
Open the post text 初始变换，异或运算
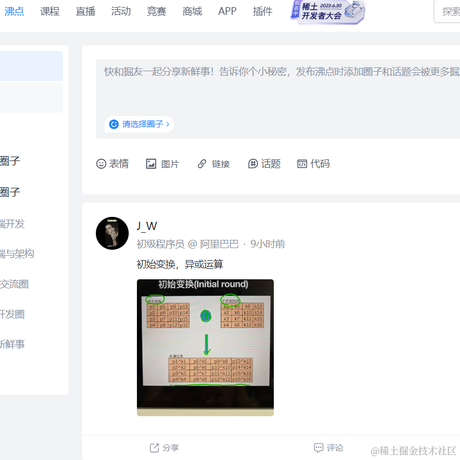click(180, 264)
